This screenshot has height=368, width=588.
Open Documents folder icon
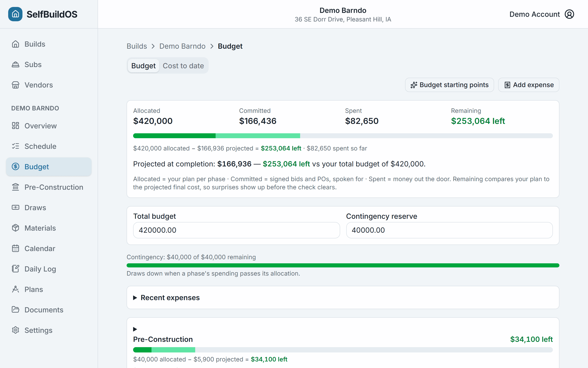pos(16,310)
